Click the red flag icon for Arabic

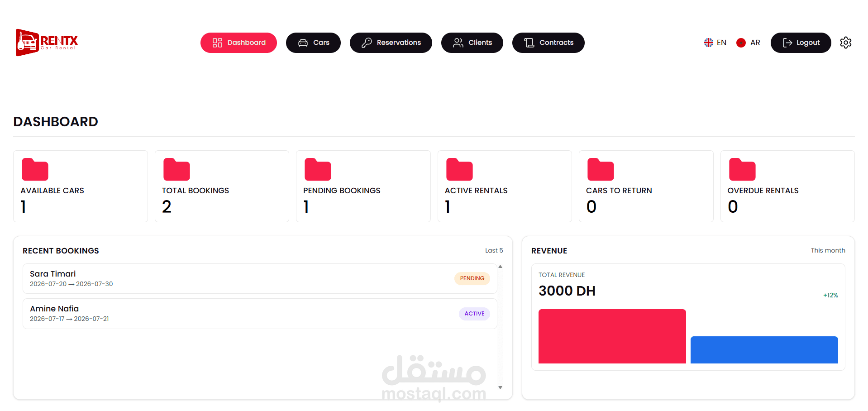741,43
